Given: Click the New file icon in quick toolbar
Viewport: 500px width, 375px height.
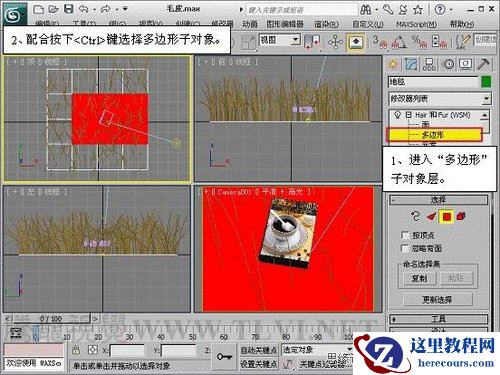Looking at the screenshot, I should pyautogui.click(x=39, y=9).
